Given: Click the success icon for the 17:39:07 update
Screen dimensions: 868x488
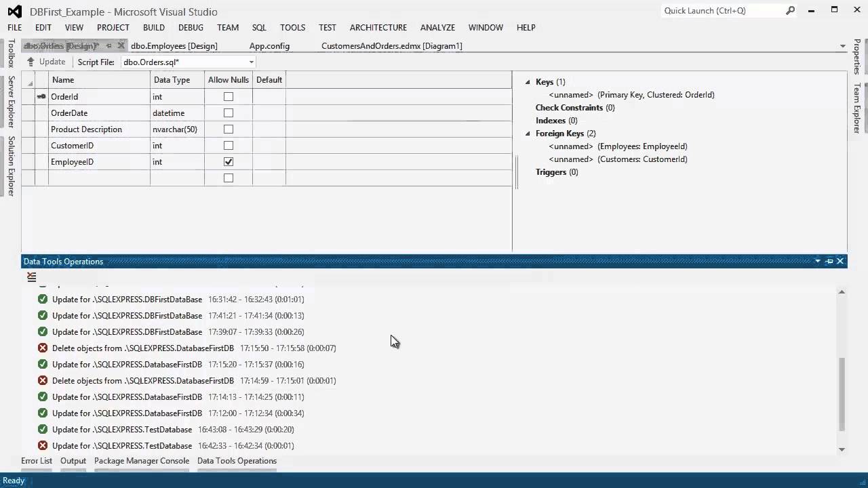Looking at the screenshot, I should [x=43, y=331].
